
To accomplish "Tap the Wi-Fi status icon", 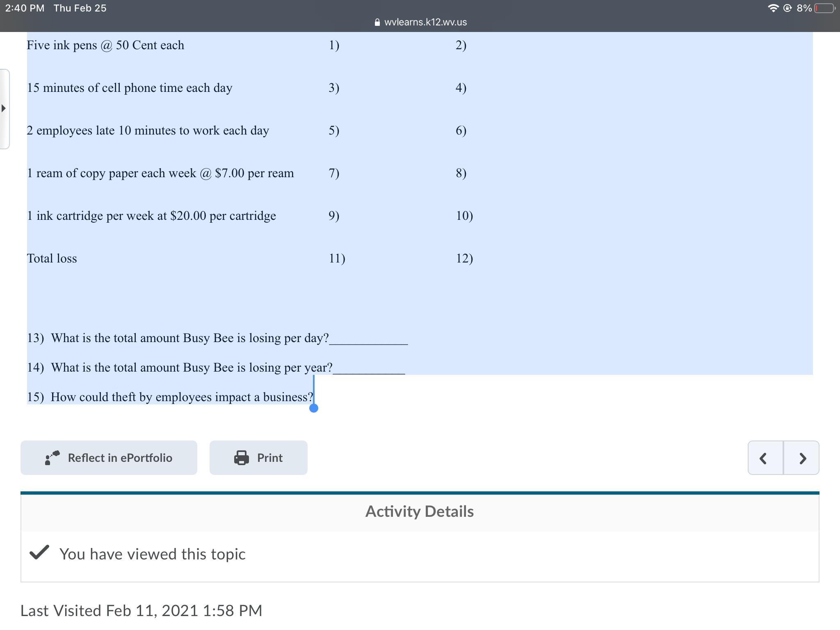I will (x=773, y=8).
